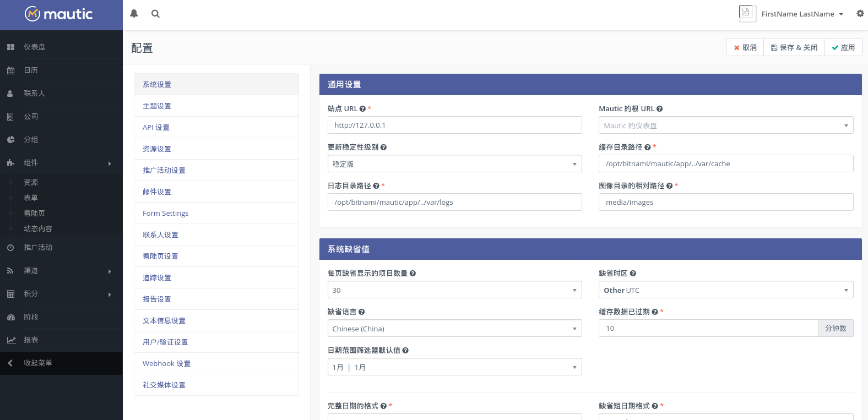This screenshot has width=868, height=420.
Task: Click the 保存 & 关闭 button
Action: click(x=794, y=48)
